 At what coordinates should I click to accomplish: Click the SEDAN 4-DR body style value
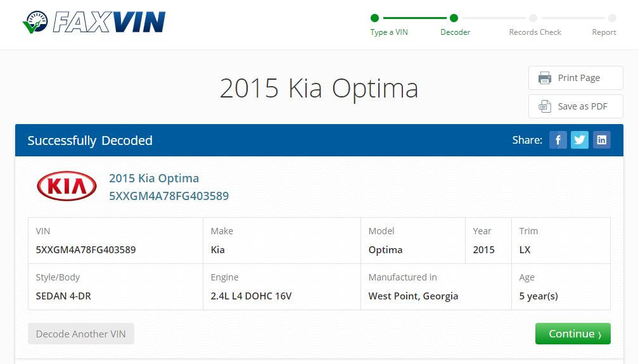(63, 296)
